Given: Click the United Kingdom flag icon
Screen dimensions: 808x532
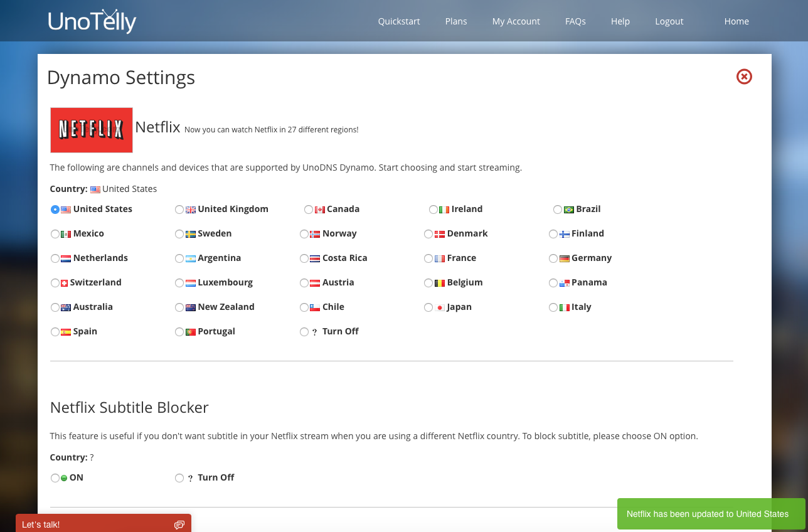Looking at the screenshot, I should click(x=191, y=210).
